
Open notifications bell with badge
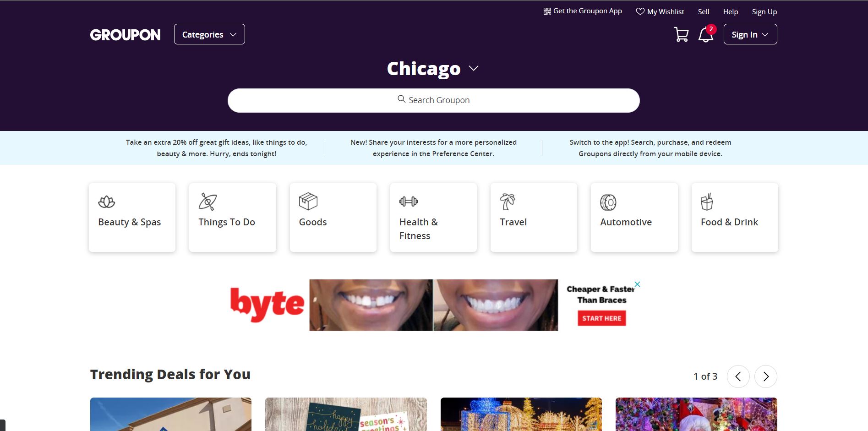[x=706, y=34]
